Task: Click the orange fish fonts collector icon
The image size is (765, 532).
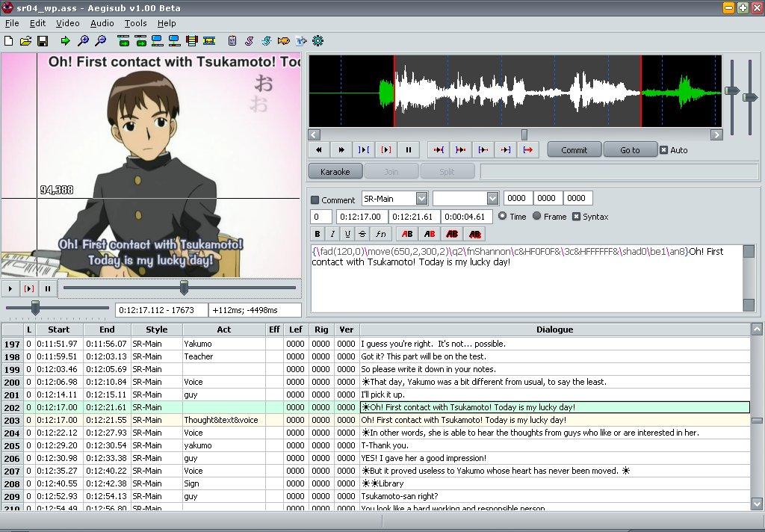Action: pos(283,41)
